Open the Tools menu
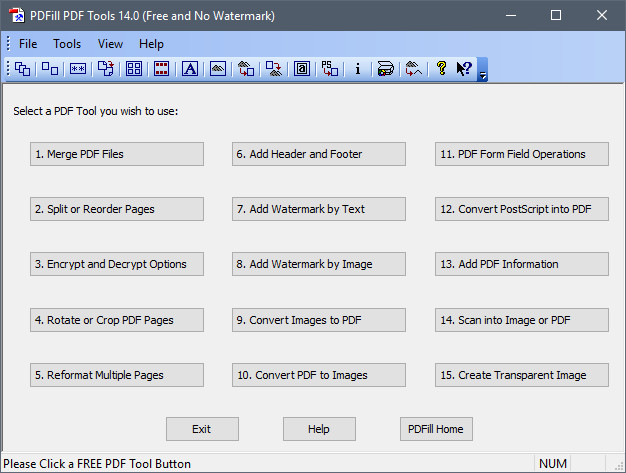Image resolution: width=626 pixels, height=473 pixels. 67,44
